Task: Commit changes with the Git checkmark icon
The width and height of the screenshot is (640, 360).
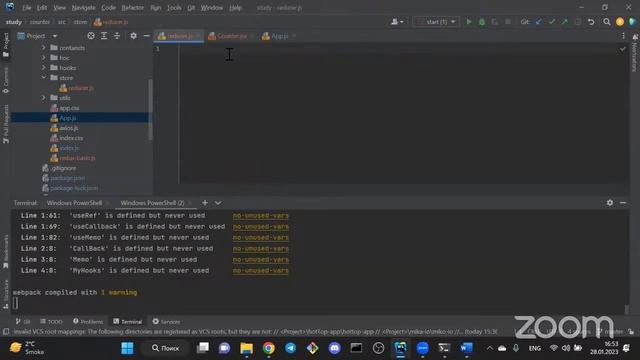Action: (x=552, y=22)
